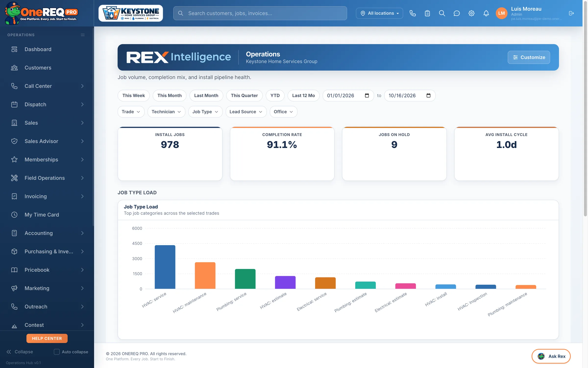Viewport: 588px width, 368px height.
Task: Open the chat messages icon
Action: click(457, 13)
